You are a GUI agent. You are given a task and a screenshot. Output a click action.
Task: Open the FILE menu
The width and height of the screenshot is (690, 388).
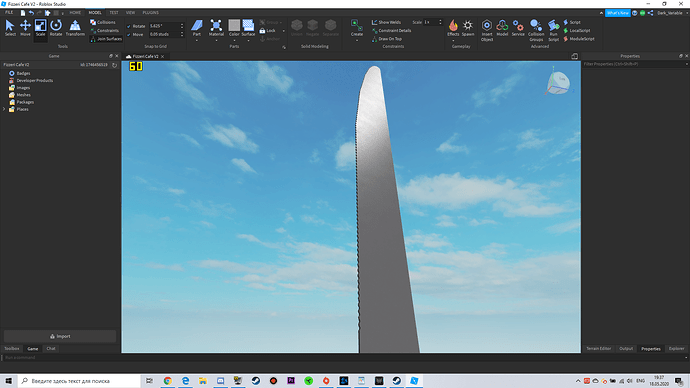click(9, 12)
